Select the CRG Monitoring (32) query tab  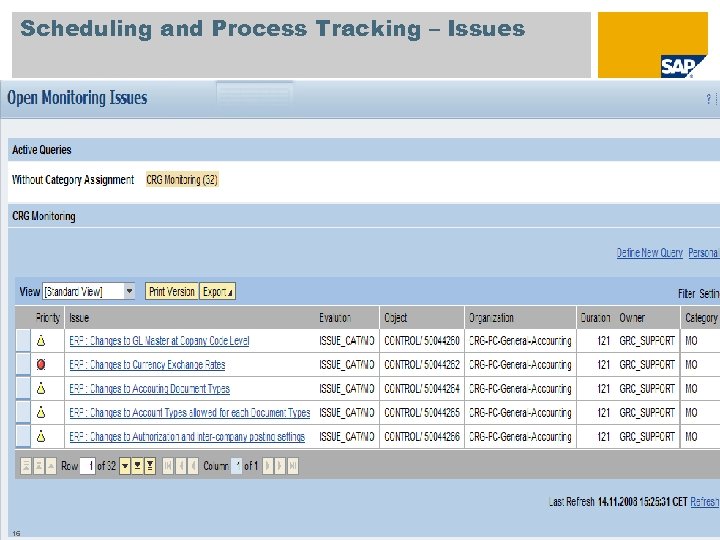coord(182,180)
